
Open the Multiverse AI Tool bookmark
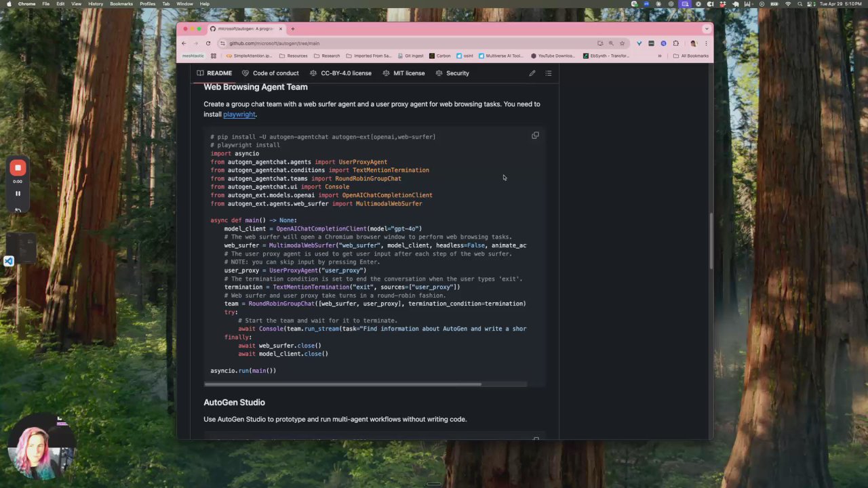point(501,56)
